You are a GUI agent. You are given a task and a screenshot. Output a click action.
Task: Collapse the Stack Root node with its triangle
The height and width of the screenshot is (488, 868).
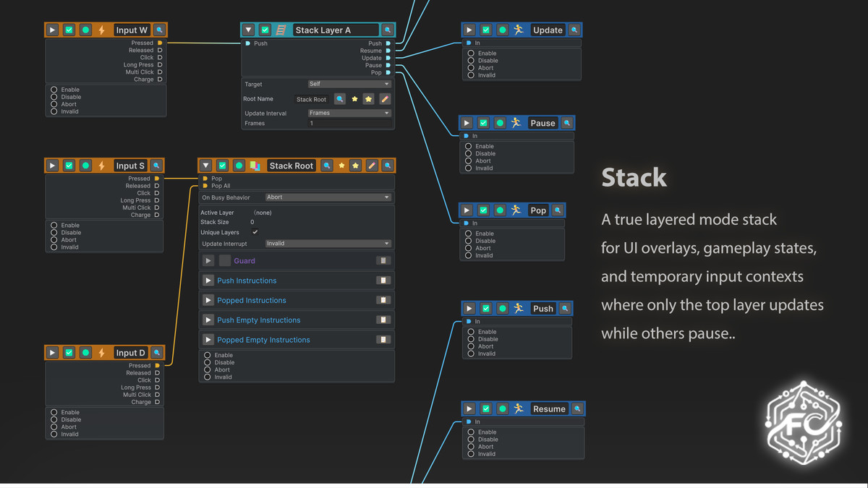click(206, 166)
